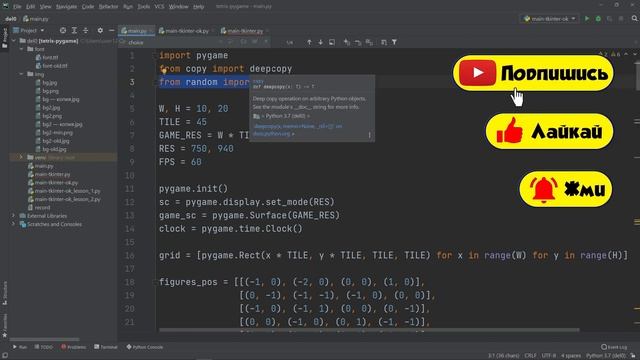
Task: Click the docs.python.org link in tooltip
Action: click(x=271, y=133)
